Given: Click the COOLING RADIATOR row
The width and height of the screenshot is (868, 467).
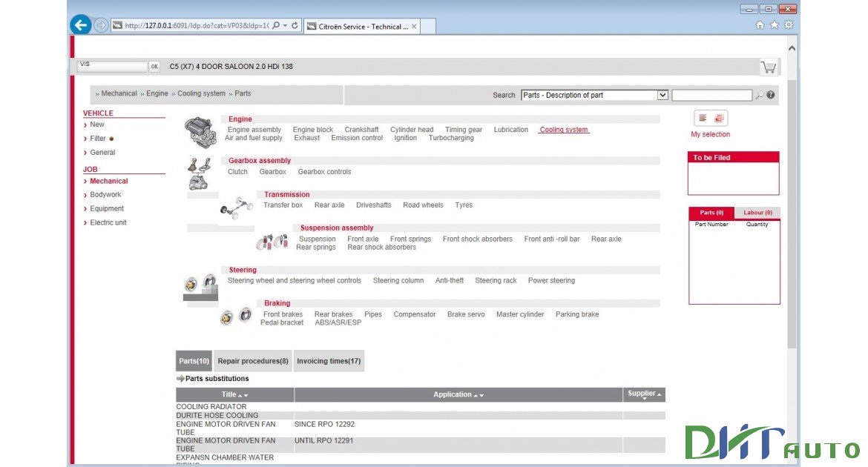Looking at the screenshot, I should [x=421, y=407].
